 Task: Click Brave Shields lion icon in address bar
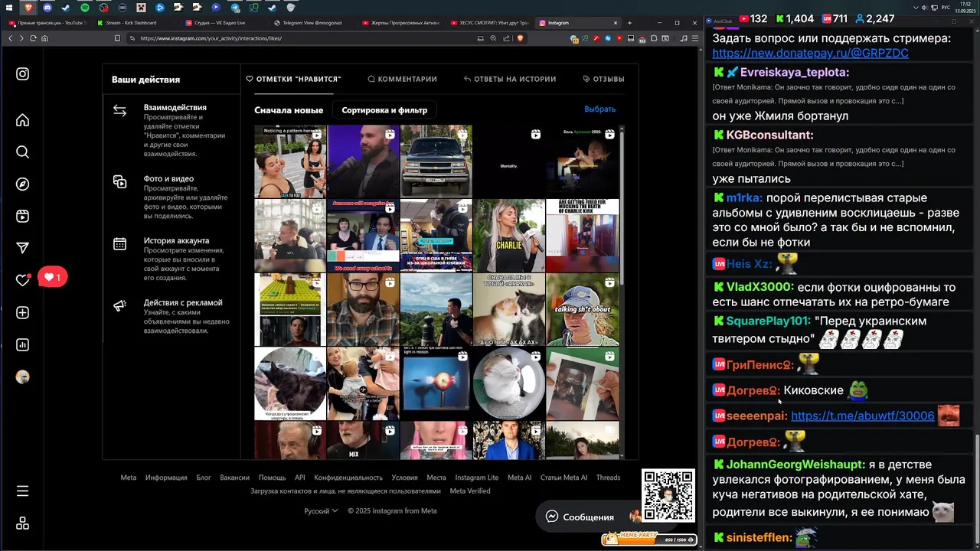(x=521, y=38)
